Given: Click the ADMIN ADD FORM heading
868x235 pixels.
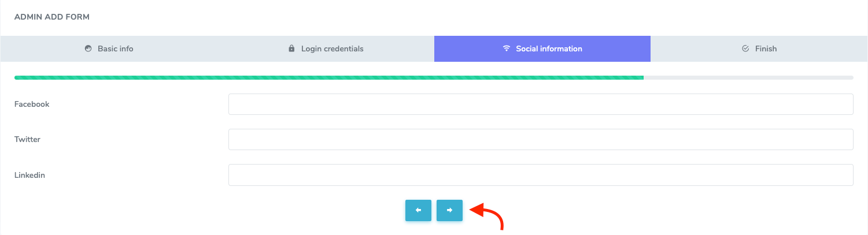Looking at the screenshot, I should (52, 17).
